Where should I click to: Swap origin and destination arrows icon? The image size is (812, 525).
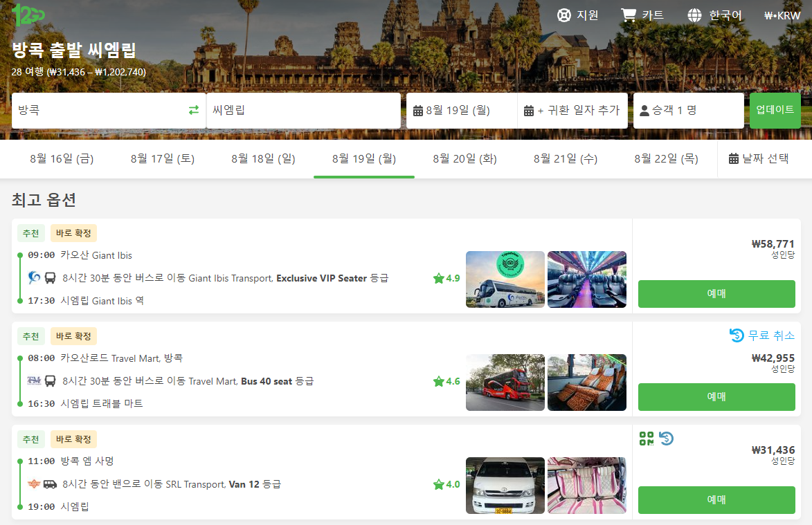[x=194, y=110]
